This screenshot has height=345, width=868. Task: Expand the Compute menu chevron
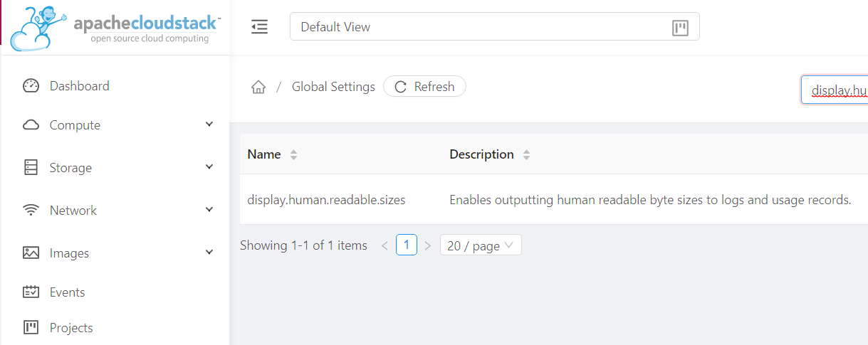pos(209,124)
